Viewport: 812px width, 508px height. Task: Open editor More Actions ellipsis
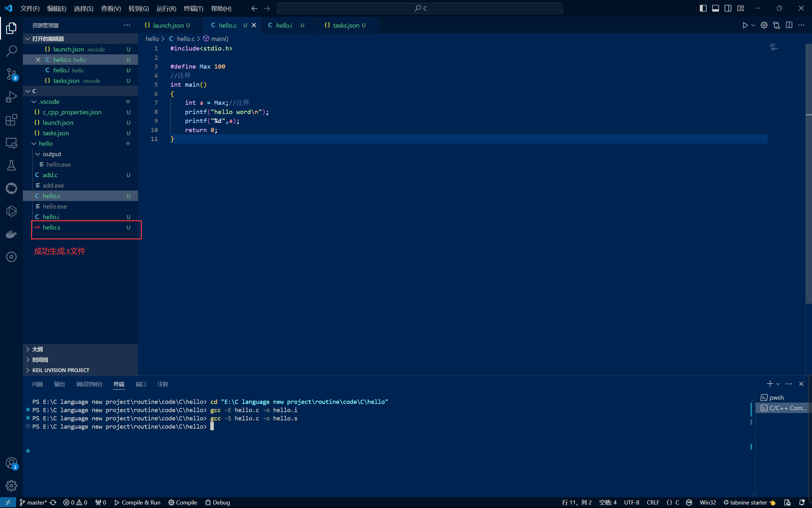802,25
